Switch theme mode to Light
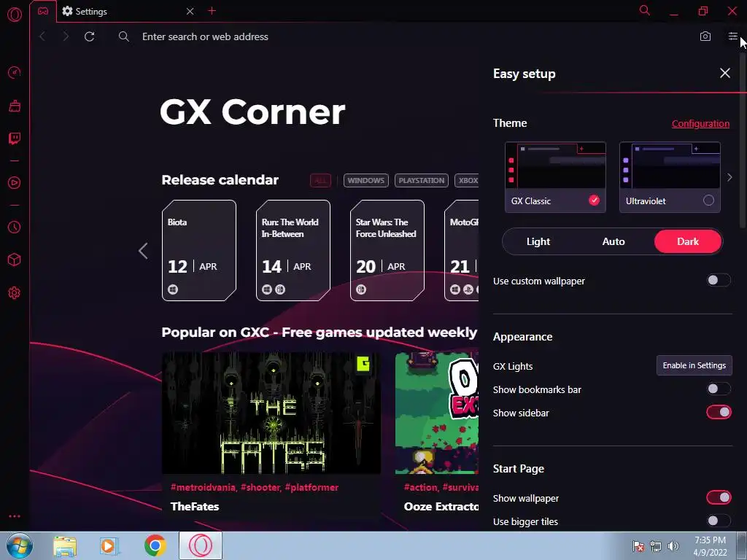 pos(538,241)
